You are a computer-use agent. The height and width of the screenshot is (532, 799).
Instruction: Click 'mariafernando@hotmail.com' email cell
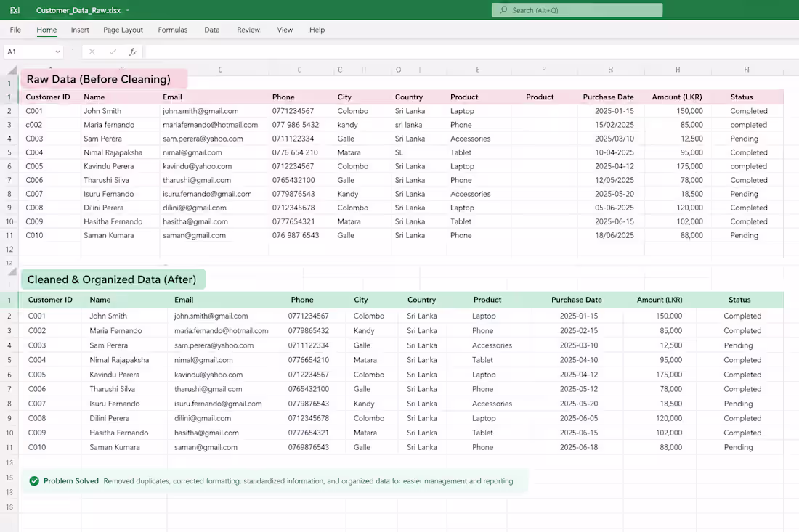211,125
